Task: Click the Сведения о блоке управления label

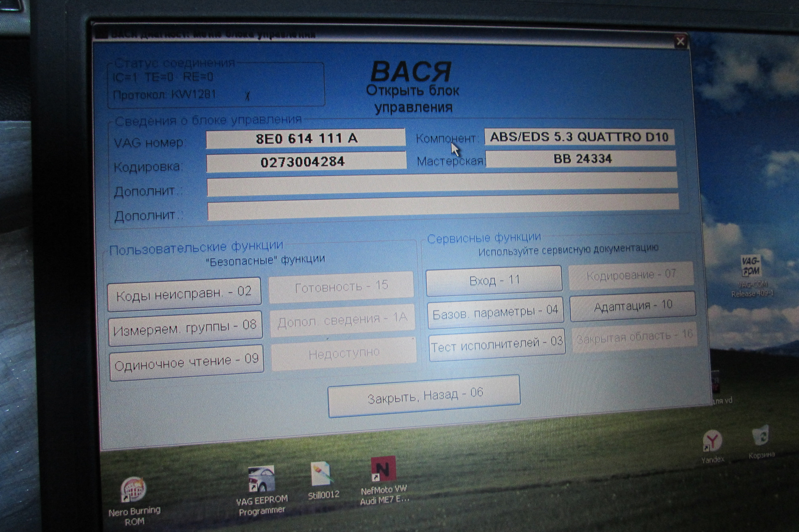Action: tap(208, 121)
